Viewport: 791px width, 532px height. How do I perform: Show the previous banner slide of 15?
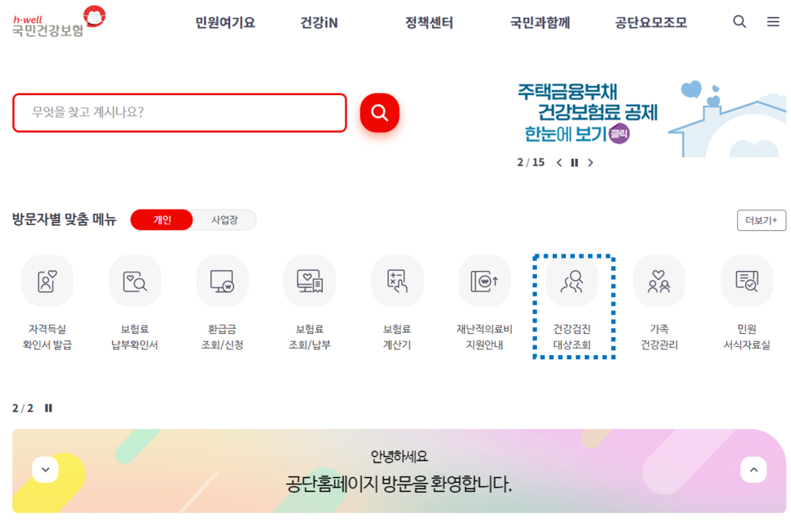559,163
